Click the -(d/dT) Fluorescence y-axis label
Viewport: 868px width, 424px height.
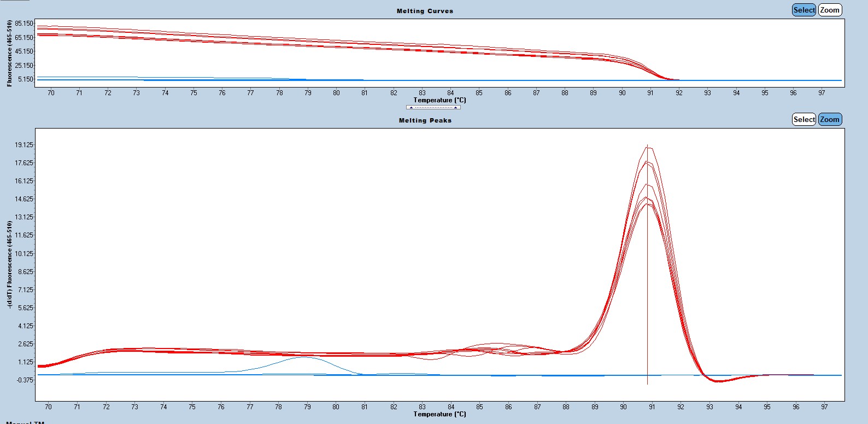9,264
